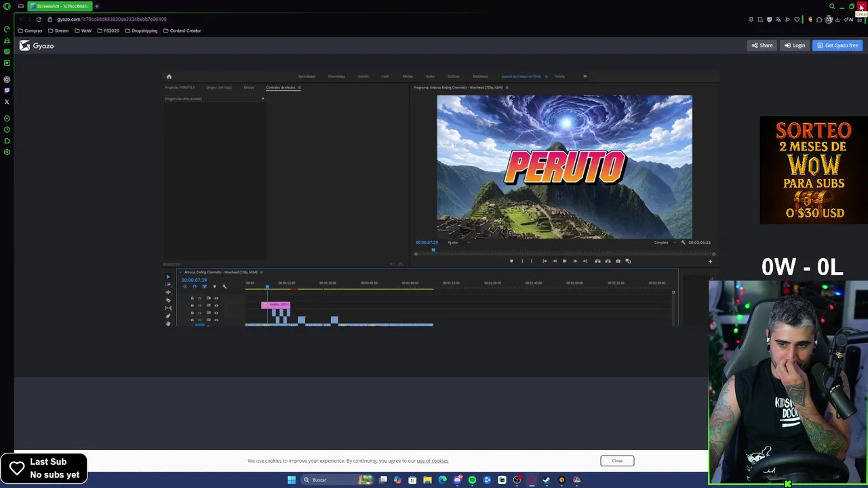Open the sidebar player icon

(x=7, y=118)
